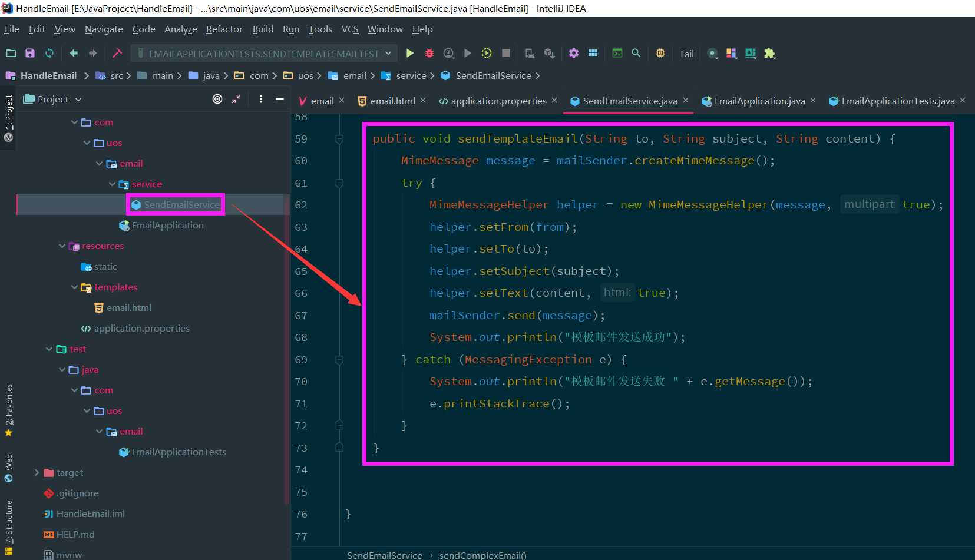Click the Stop square button
Screen dimensions: 975x560
pos(505,53)
